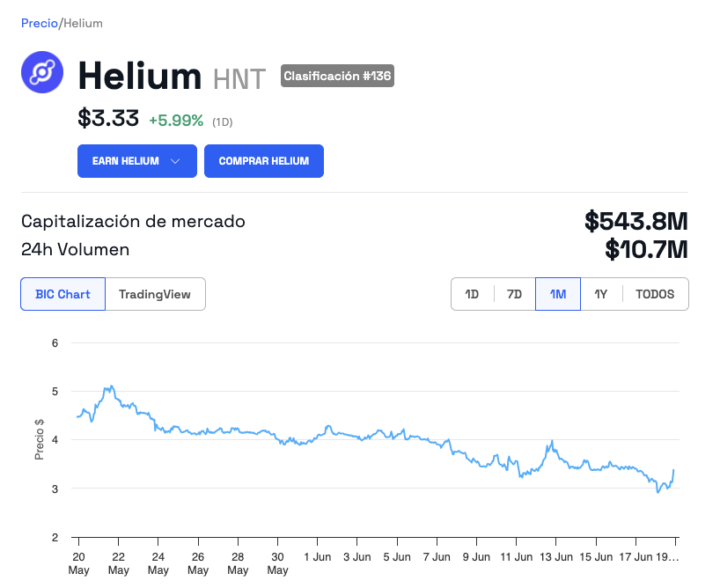Viewport: 720px width, 588px height.
Task: Click the $543.8M market cap value
Action: (x=636, y=221)
